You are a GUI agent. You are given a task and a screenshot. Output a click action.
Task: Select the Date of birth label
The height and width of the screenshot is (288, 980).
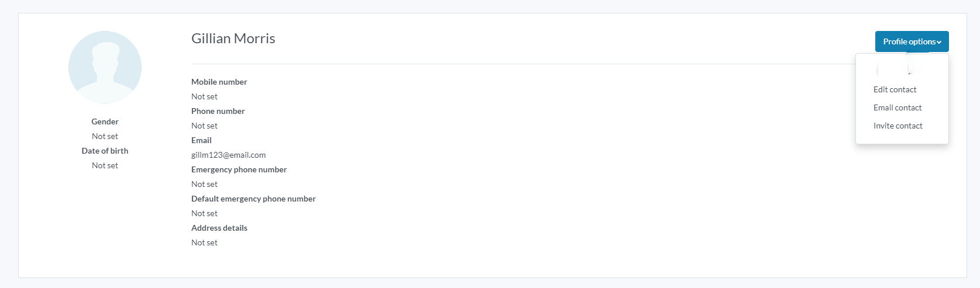105,151
